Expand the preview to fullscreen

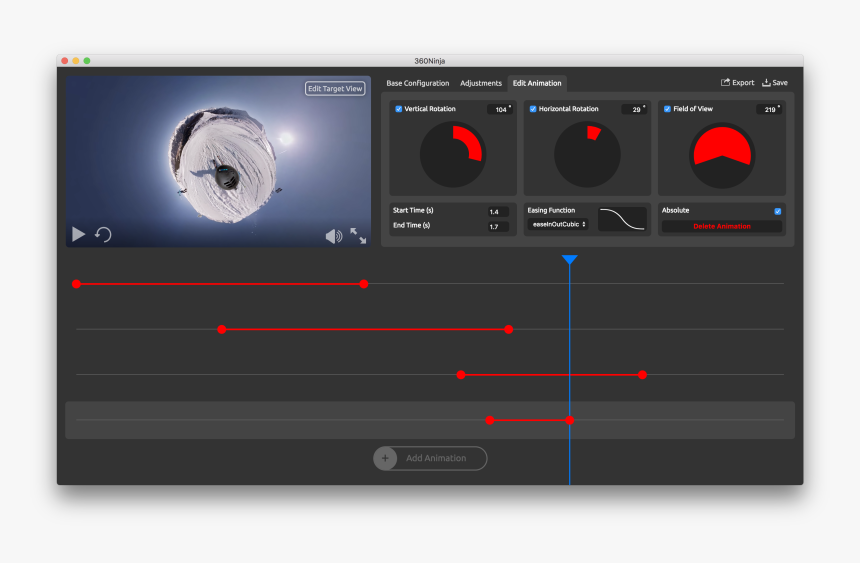click(x=358, y=236)
